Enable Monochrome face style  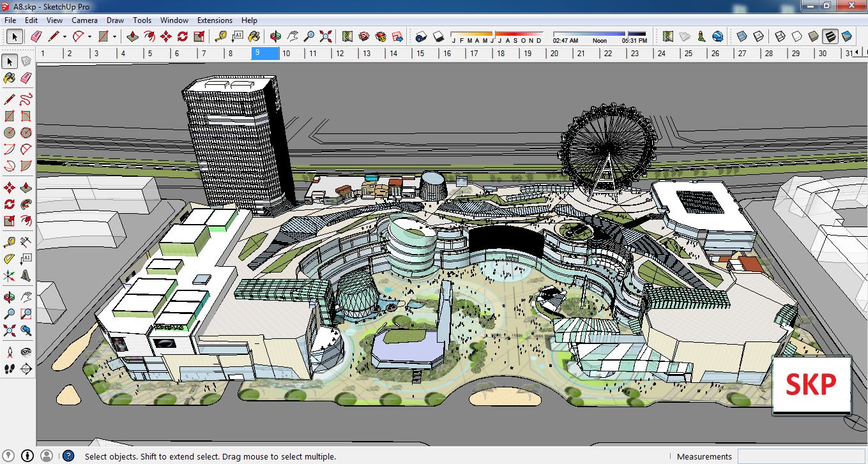(x=847, y=36)
